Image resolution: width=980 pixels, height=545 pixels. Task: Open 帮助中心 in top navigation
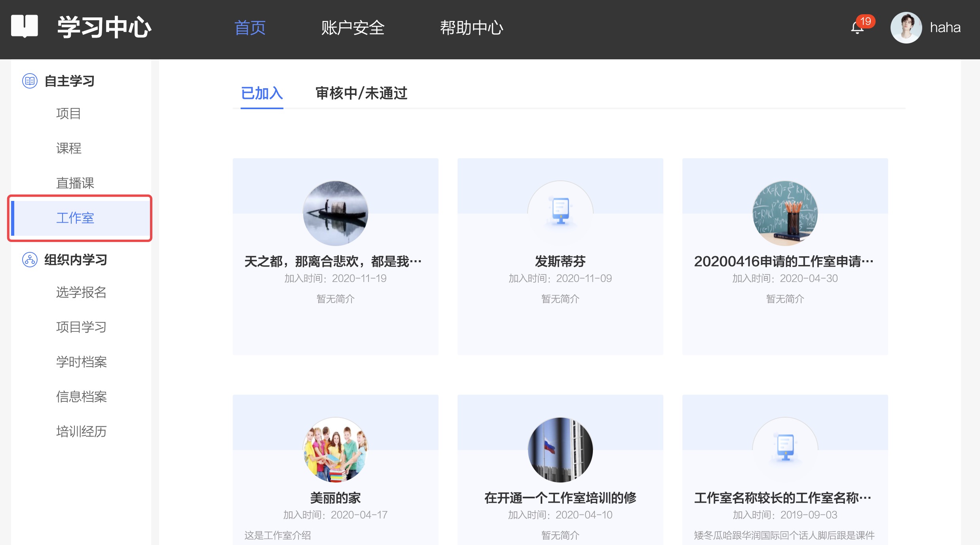pos(472,28)
